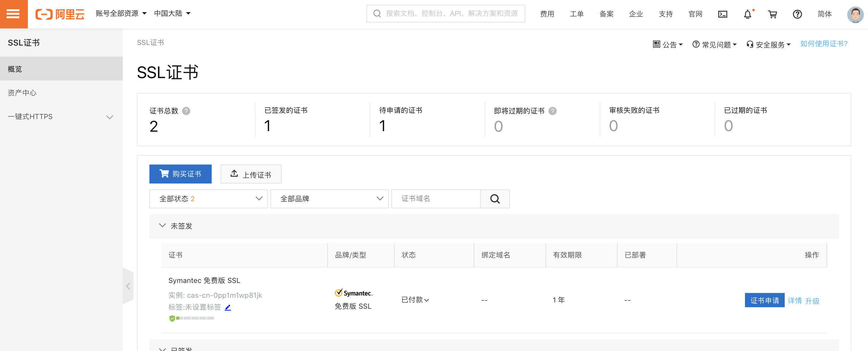Click the edit tag pencil icon

click(x=228, y=307)
